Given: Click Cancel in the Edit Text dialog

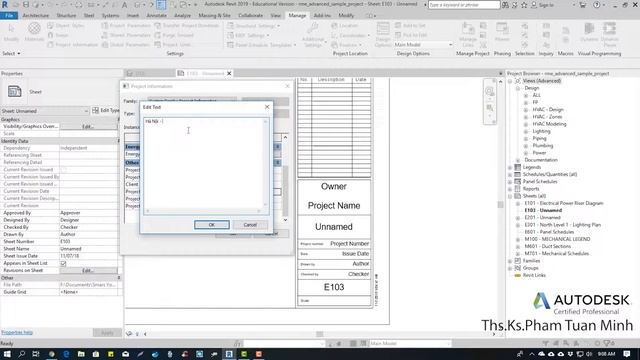Looking at the screenshot, I should tap(250, 225).
